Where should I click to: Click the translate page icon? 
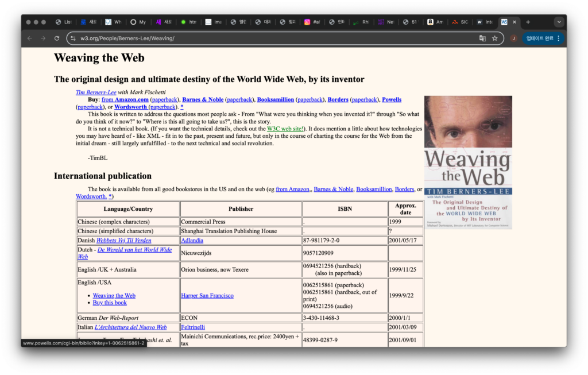coord(482,38)
